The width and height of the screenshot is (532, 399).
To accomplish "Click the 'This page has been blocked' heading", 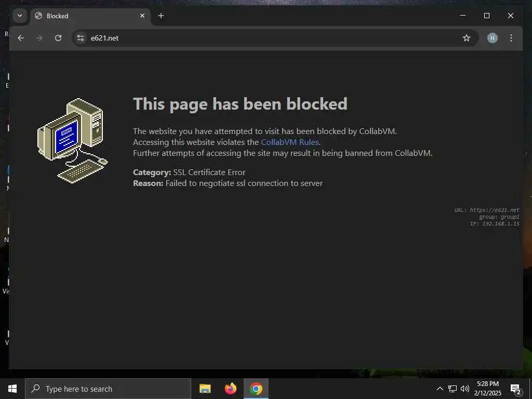I will [240, 104].
